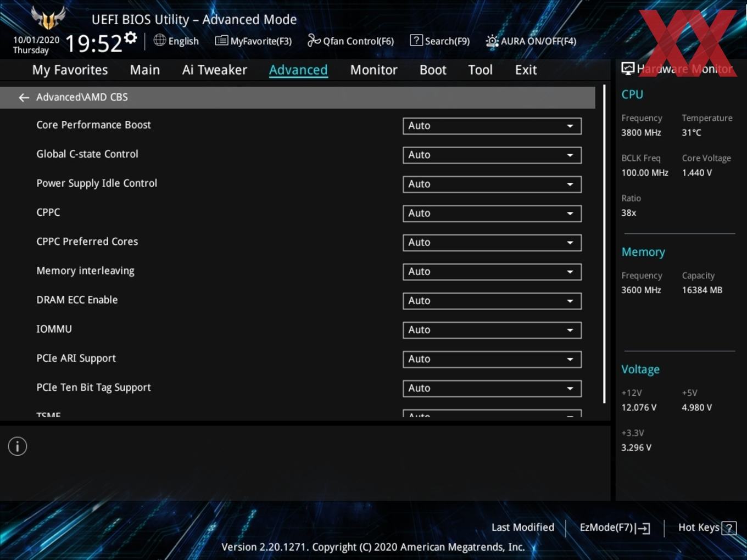Image resolution: width=747 pixels, height=560 pixels.
Task: Select Power Supply Idle Control label
Action: 97,183
